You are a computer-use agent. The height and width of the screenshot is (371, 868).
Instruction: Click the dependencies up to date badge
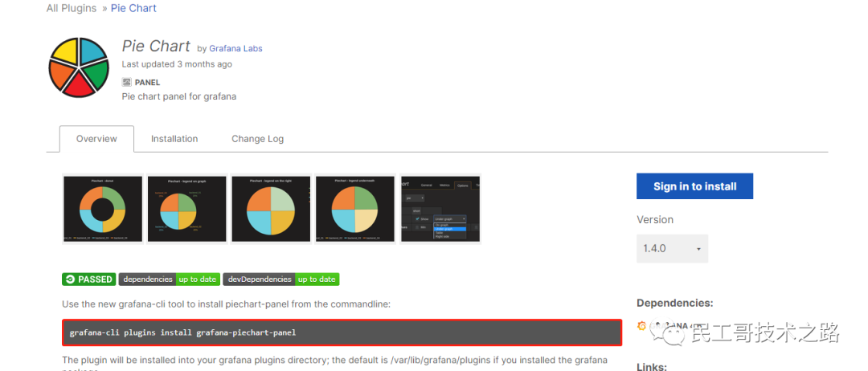pyautogui.click(x=170, y=279)
